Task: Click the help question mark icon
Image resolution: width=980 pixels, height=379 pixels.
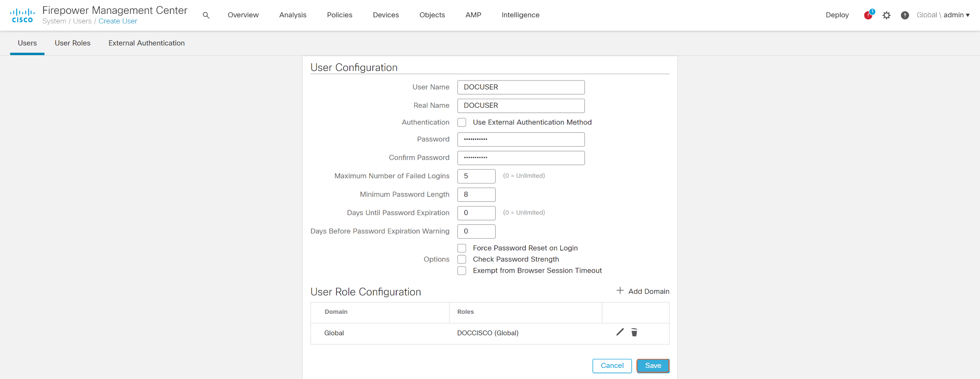Action: [904, 15]
